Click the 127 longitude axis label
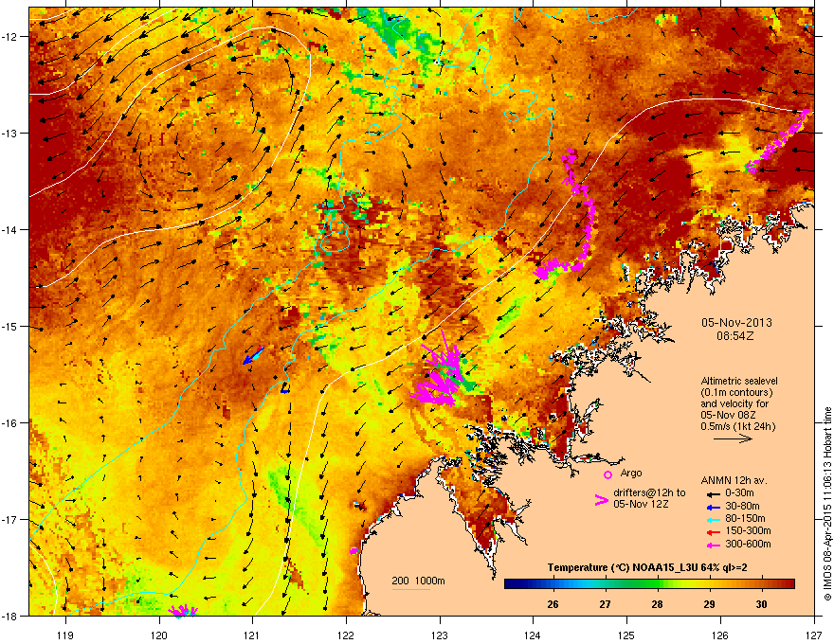 [813, 635]
